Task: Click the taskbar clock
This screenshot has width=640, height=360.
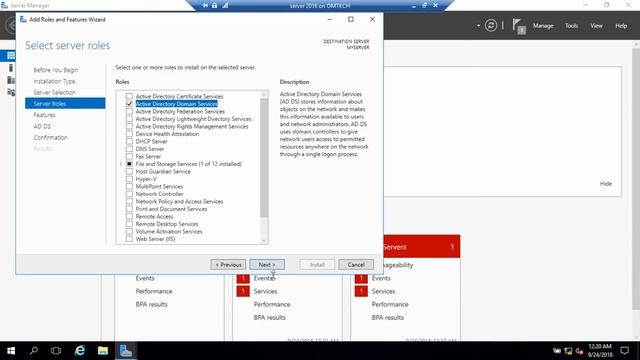Action: tap(600, 351)
